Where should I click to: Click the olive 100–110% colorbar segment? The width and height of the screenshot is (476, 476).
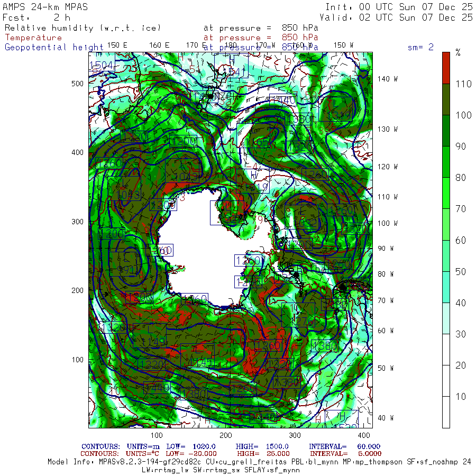(x=446, y=99)
